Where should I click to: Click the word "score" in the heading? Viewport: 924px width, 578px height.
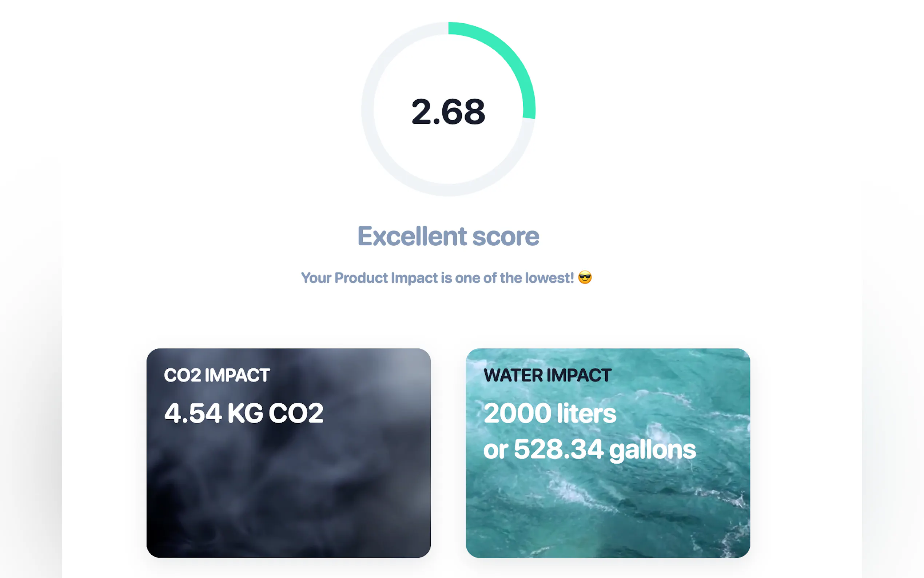coord(505,236)
